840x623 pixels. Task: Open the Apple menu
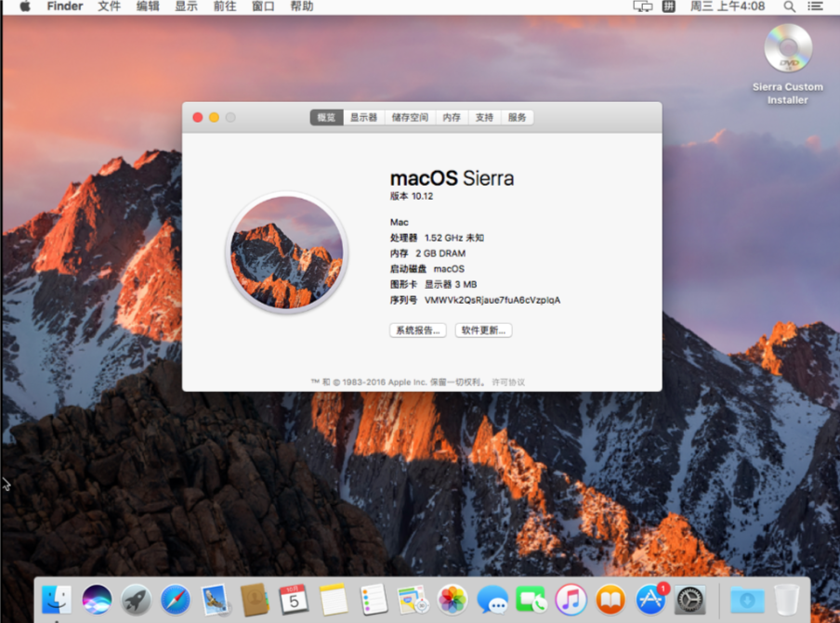pyautogui.click(x=25, y=6)
